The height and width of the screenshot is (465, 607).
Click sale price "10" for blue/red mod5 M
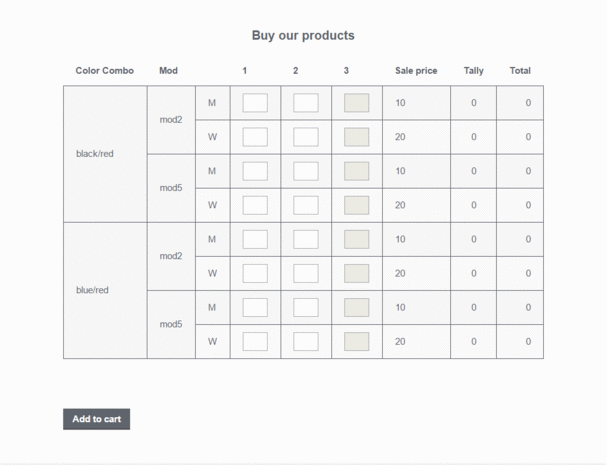pyautogui.click(x=400, y=307)
